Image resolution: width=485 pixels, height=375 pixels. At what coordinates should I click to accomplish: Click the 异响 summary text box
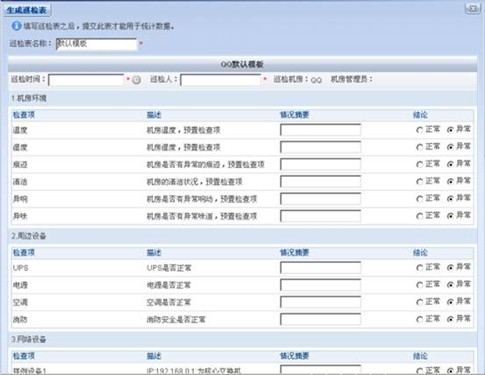tap(320, 199)
